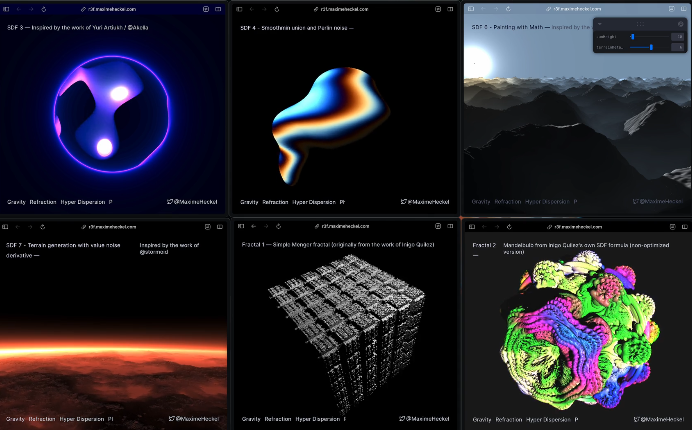Viewport: 692px width, 430px height.
Task: Open tab overview icon in SDF 4 window
Action: click(x=449, y=8)
